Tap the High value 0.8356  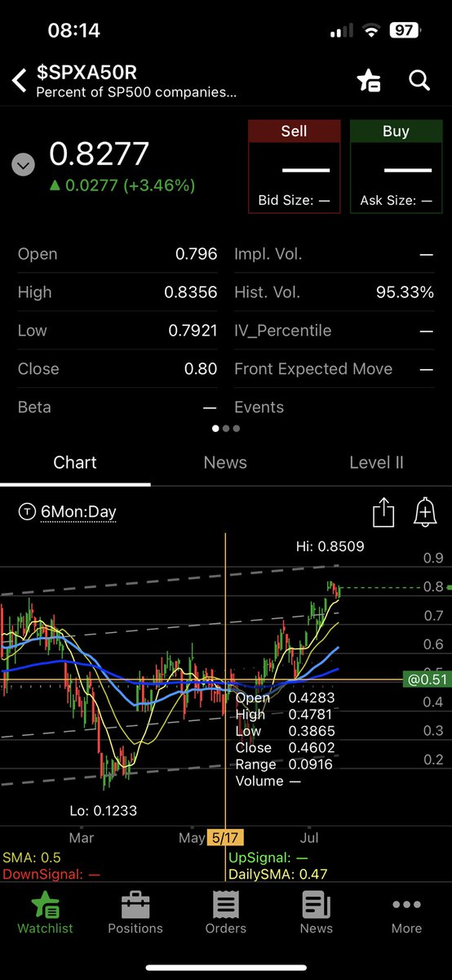coord(189,292)
